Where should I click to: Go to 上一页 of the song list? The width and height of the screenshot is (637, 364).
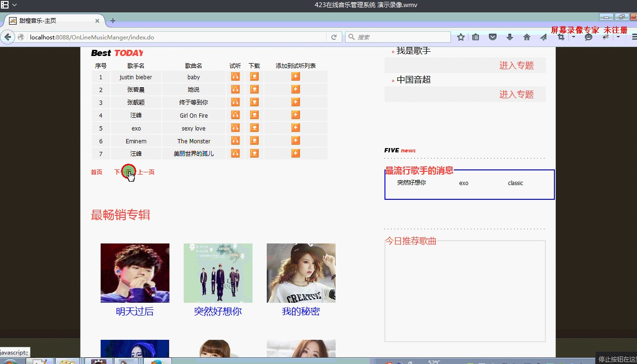click(x=146, y=172)
